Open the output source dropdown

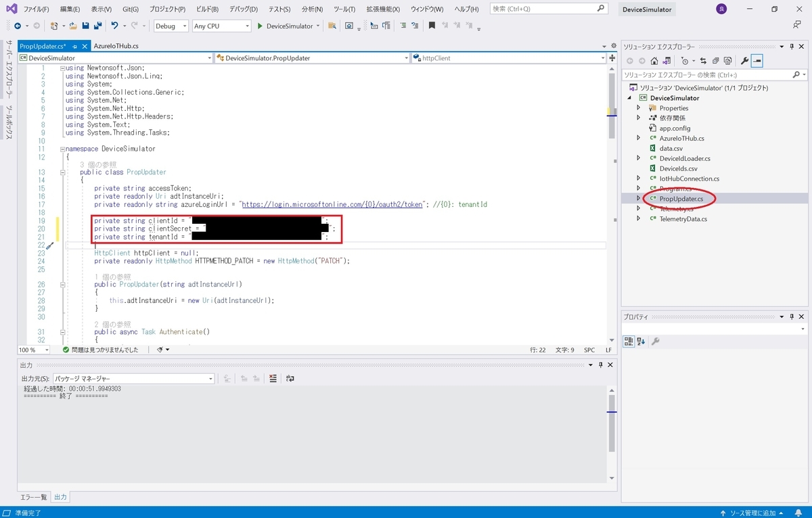click(x=210, y=379)
